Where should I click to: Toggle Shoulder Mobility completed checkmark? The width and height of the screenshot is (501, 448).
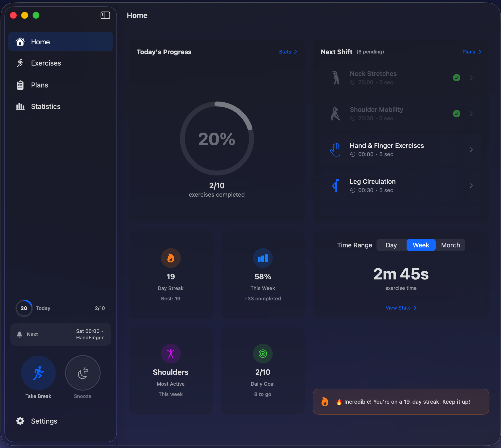tap(456, 114)
